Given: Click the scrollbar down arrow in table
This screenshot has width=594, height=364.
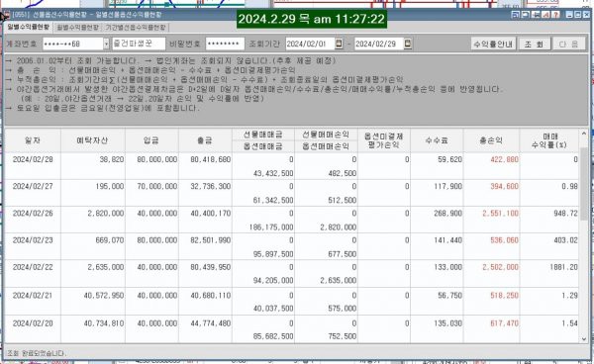Looking at the screenshot, I should (584, 339).
